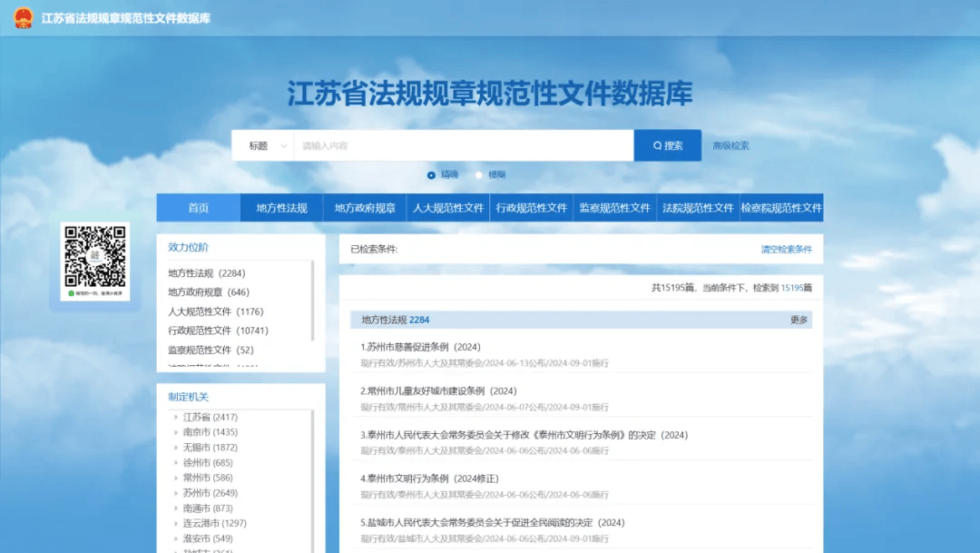
Task: Open the 高级检索 advanced search link
Action: (730, 145)
